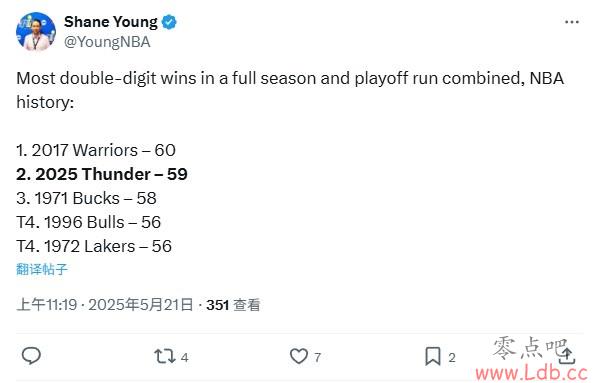Click the like count 7
Viewport: 597px width, 383px height.
pos(318,357)
